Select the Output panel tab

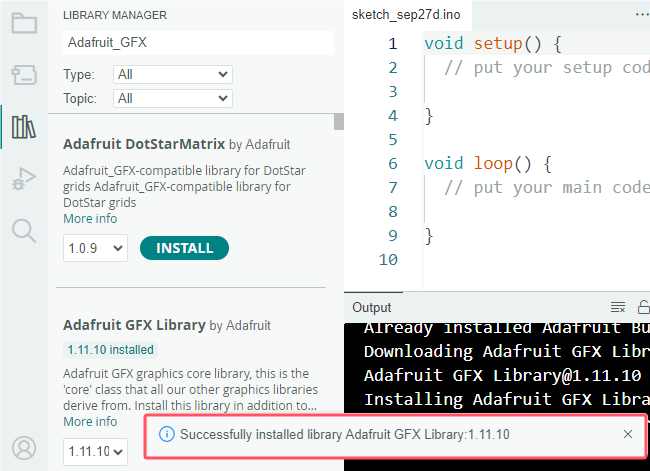pos(372,307)
